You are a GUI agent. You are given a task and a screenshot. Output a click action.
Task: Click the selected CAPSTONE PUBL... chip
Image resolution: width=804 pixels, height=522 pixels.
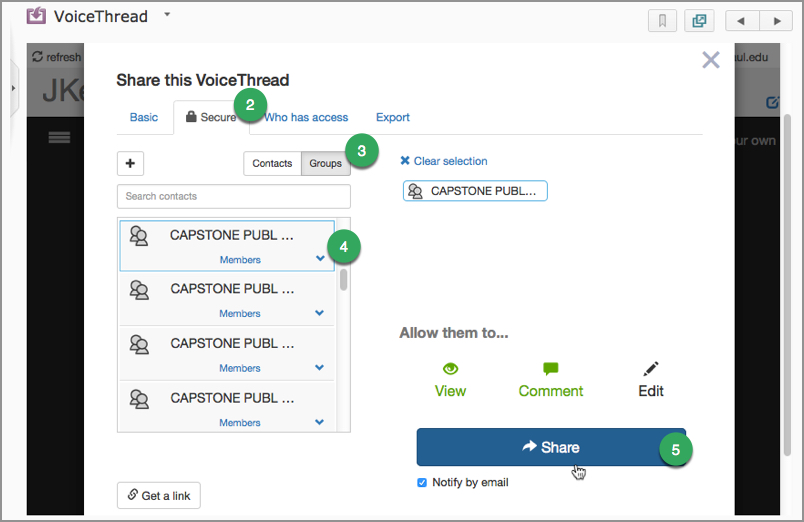tap(475, 191)
